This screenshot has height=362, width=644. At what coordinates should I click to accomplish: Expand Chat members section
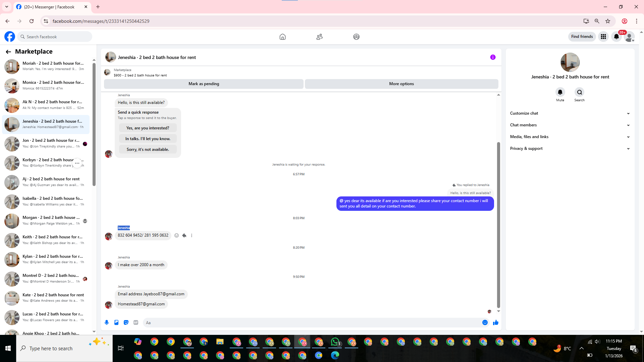pos(570,125)
